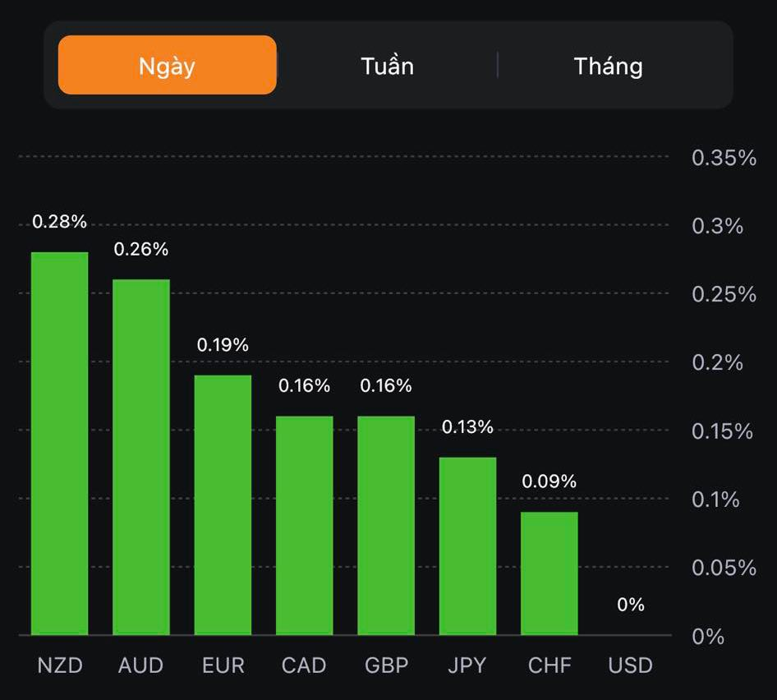Switch to the Tuần tab
777x700 pixels.
tap(387, 66)
